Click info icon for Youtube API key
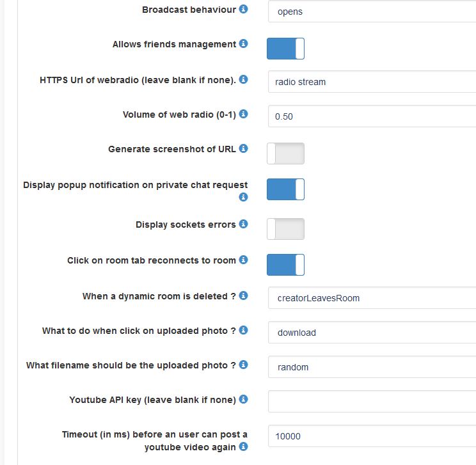The image size is (476, 465). click(243, 400)
